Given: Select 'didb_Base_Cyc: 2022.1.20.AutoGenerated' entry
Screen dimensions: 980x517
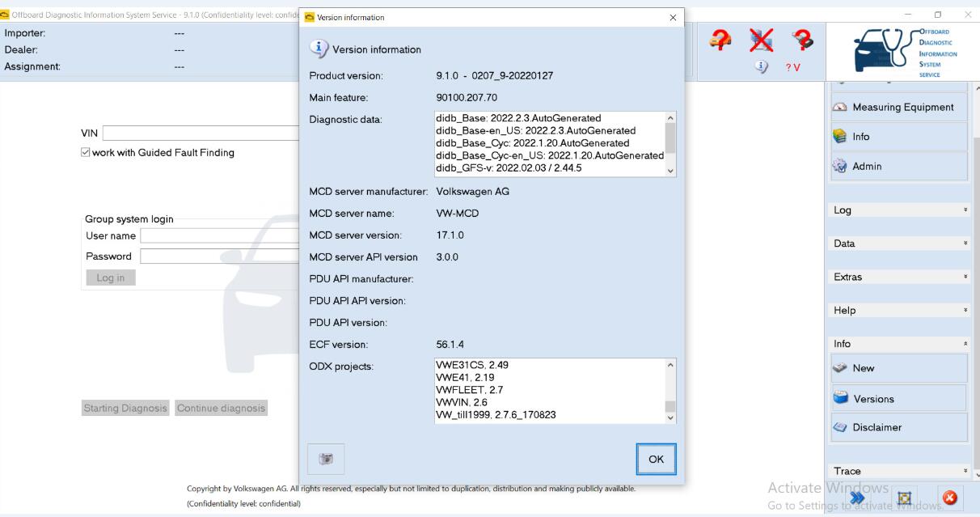Looking at the screenshot, I should 532,143.
